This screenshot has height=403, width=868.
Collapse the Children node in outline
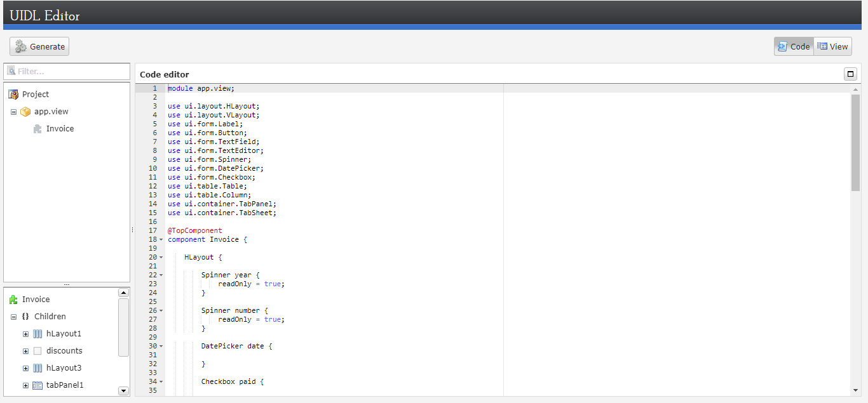[13, 317]
